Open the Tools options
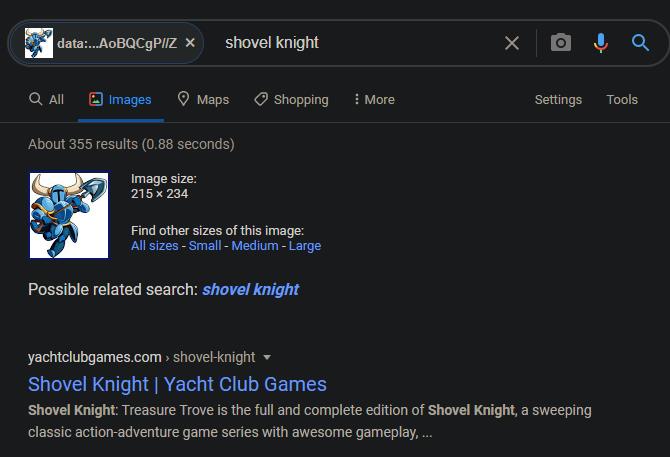This screenshot has width=670, height=457. point(622,99)
